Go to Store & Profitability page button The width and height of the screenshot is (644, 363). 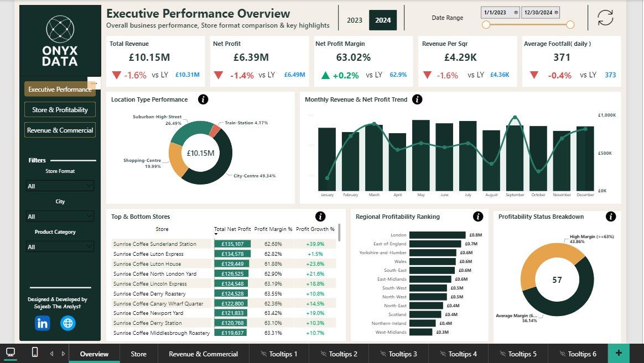(60, 109)
